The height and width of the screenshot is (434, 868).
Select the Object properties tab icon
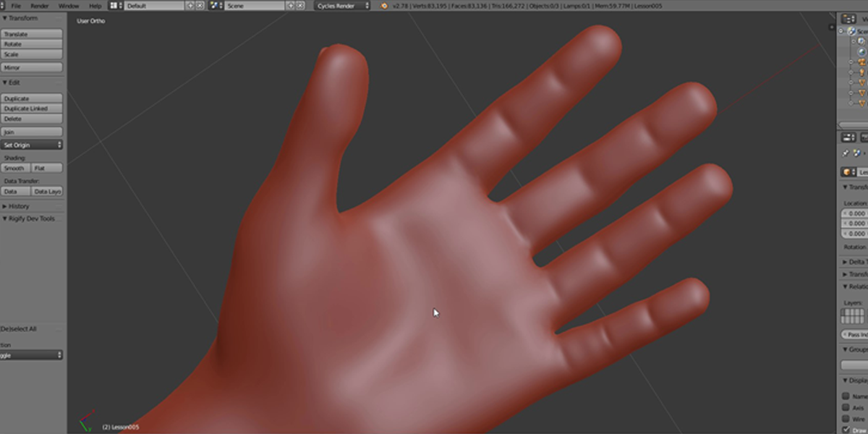[865, 153]
